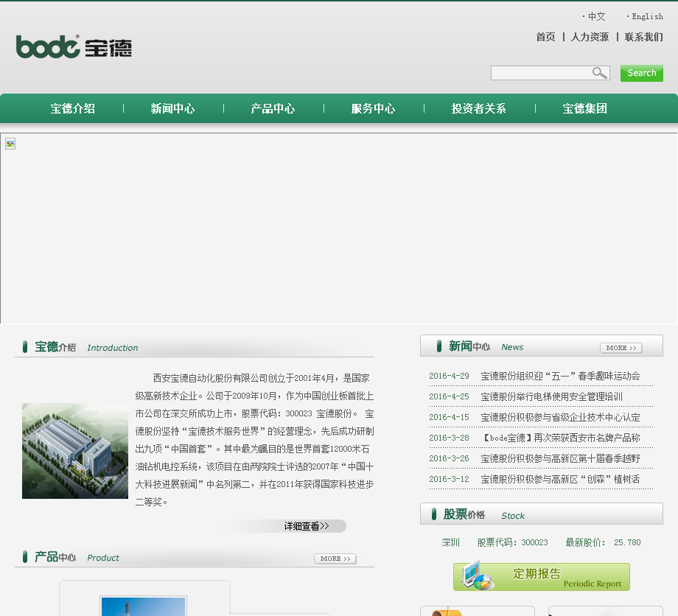
Task: Click MORE button in 产品中心 Product header
Action: point(335,559)
